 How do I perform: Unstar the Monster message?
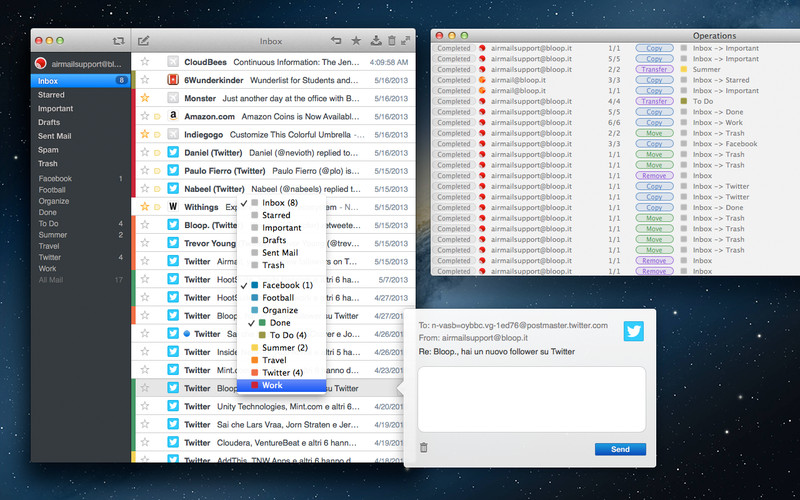pos(145,97)
